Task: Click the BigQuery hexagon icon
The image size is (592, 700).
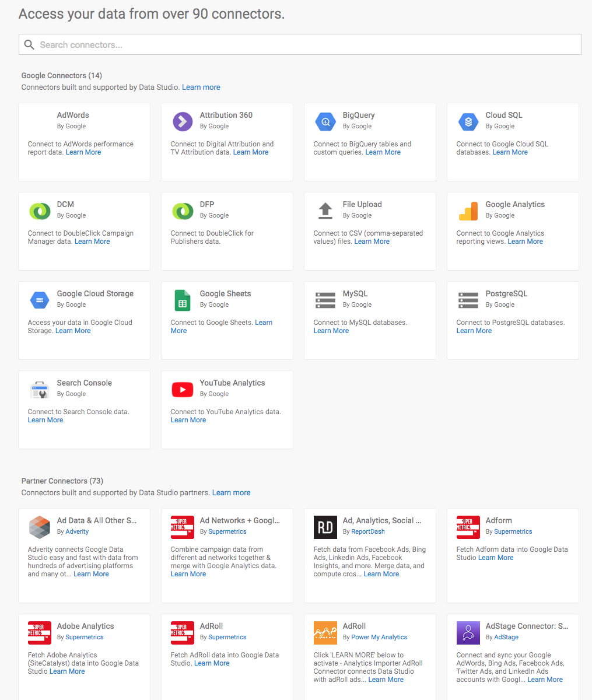Action: [325, 121]
